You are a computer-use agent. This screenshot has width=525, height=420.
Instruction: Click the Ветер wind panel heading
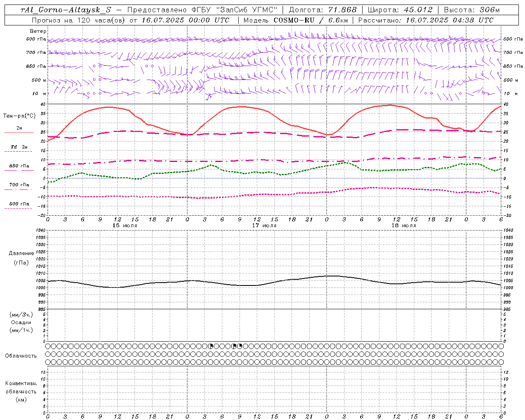pos(38,31)
